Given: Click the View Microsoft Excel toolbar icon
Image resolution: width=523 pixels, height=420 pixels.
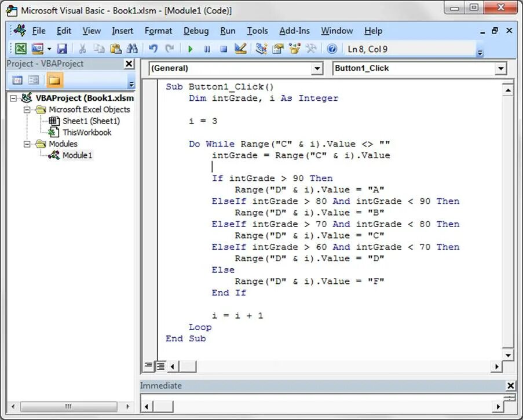Looking at the screenshot, I should [x=21, y=49].
